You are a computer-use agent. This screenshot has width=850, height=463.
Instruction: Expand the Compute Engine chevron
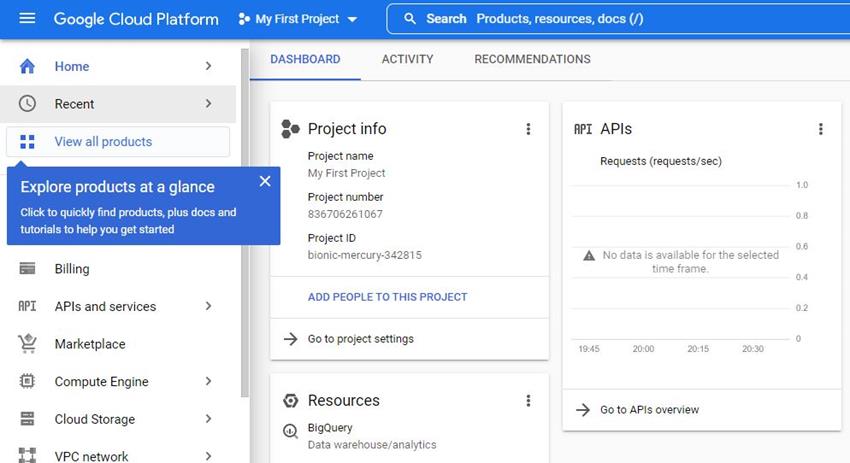(x=209, y=381)
